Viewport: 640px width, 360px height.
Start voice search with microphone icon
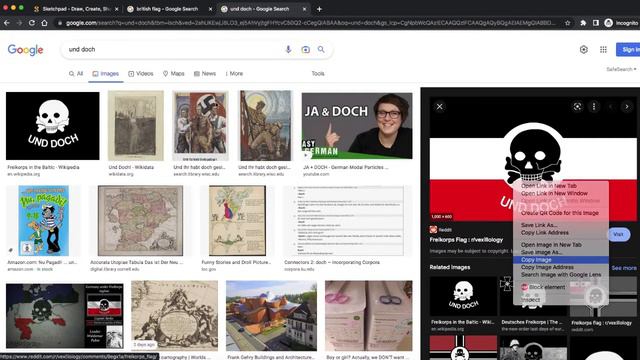pos(288,49)
